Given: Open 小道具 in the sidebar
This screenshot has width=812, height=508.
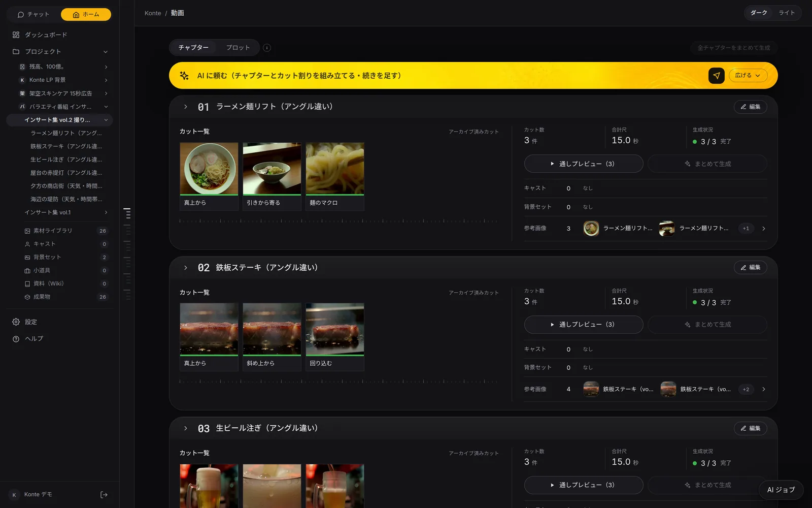Looking at the screenshot, I should (66, 270).
